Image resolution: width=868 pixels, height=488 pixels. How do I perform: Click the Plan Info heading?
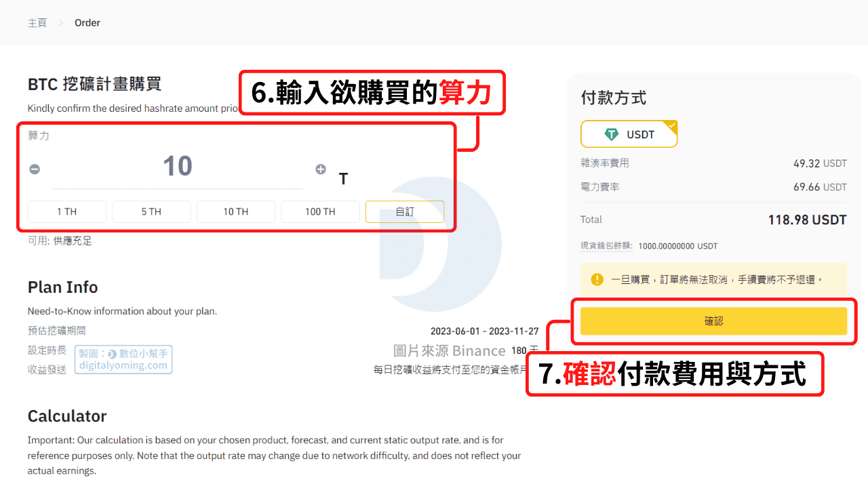click(x=63, y=287)
